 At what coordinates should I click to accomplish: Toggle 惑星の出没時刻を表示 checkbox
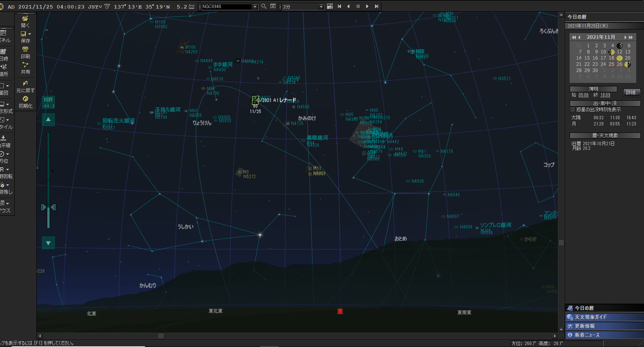pos(573,109)
